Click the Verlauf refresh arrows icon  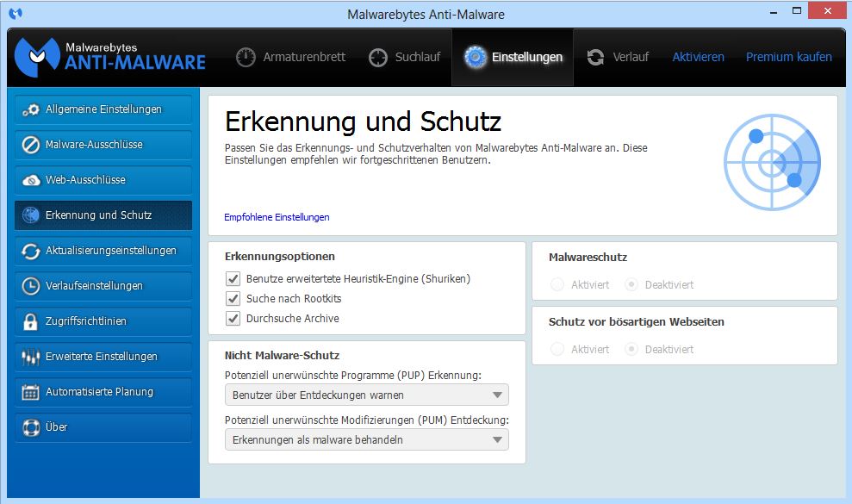click(x=595, y=57)
